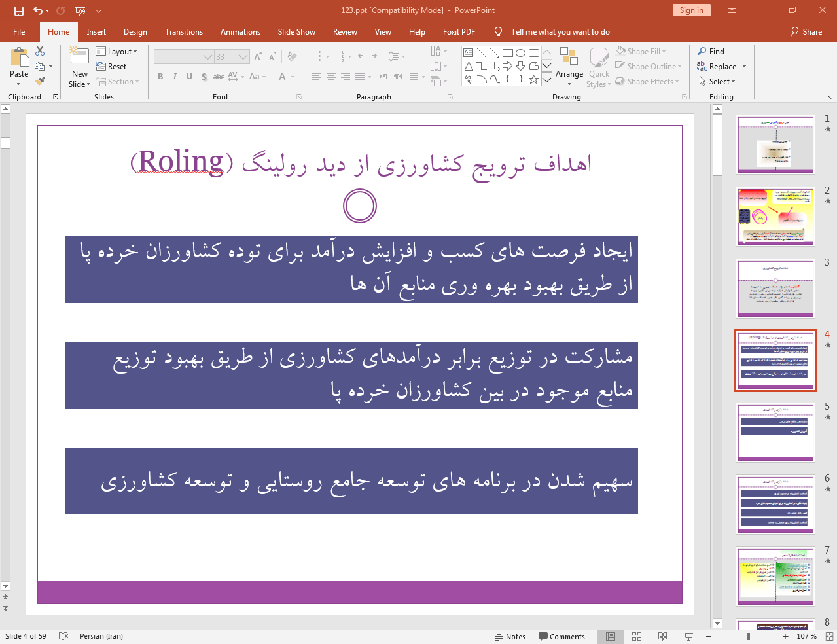Click the Decrease List Level icon
This screenshot has height=644, width=837.
tap(363, 56)
